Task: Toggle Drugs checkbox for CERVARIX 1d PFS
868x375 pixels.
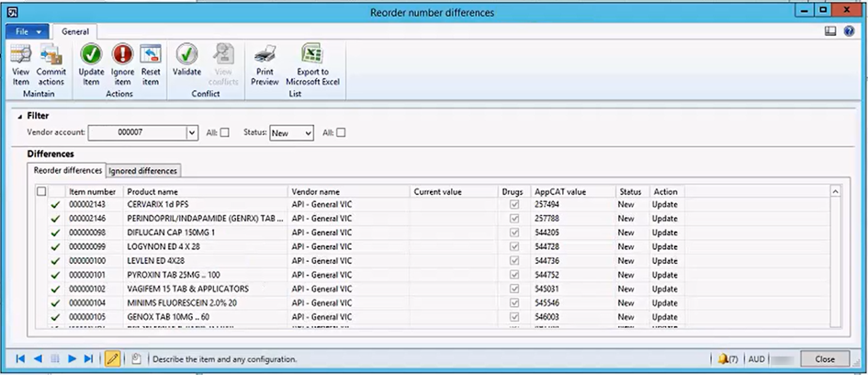Action: pos(514,204)
